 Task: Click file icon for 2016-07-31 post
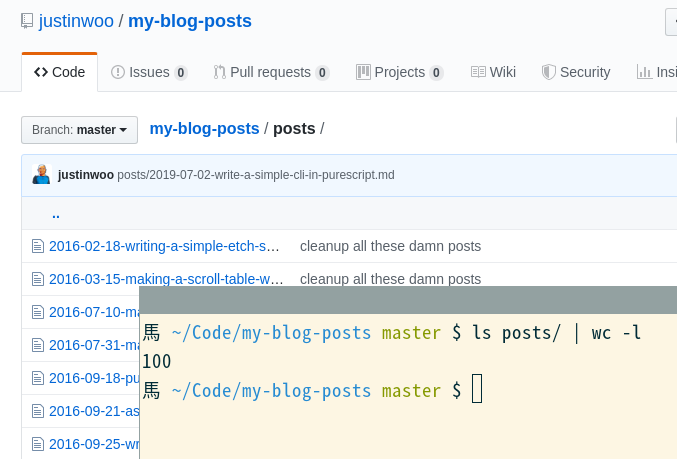click(38, 345)
